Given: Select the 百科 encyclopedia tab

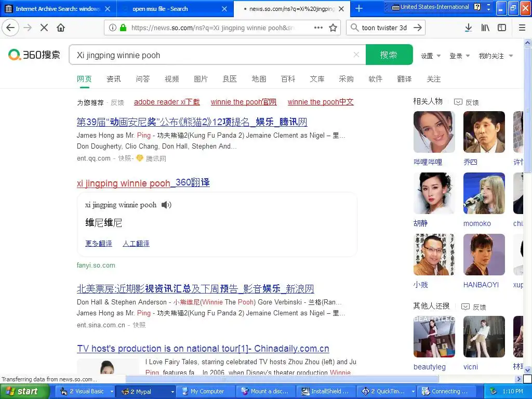Looking at the screenshot, I should click(288, 79).
